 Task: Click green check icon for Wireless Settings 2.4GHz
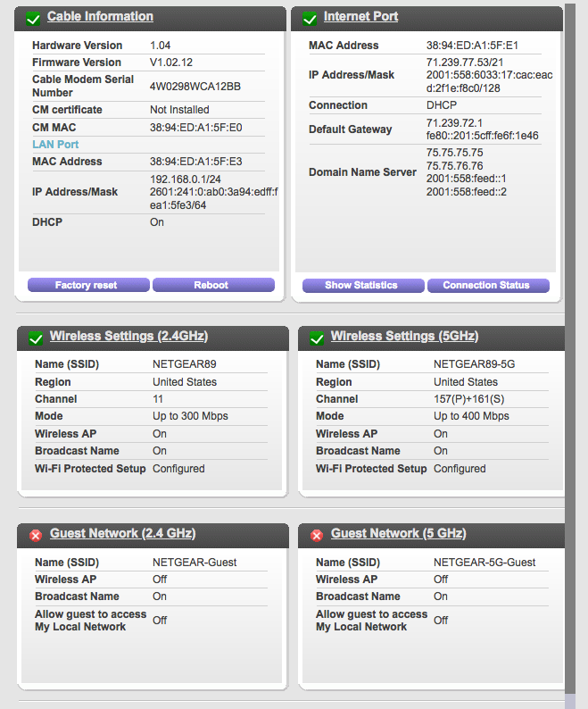click(36, 338)
